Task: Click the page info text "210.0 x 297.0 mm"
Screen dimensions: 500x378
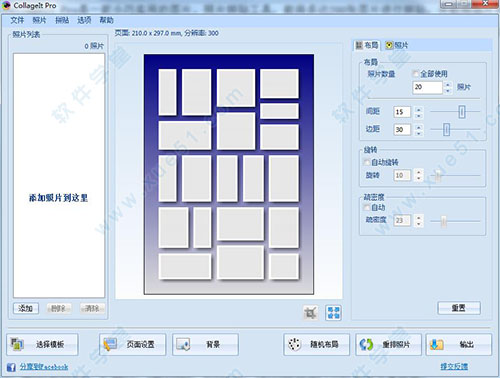Action: coord(156,33)
